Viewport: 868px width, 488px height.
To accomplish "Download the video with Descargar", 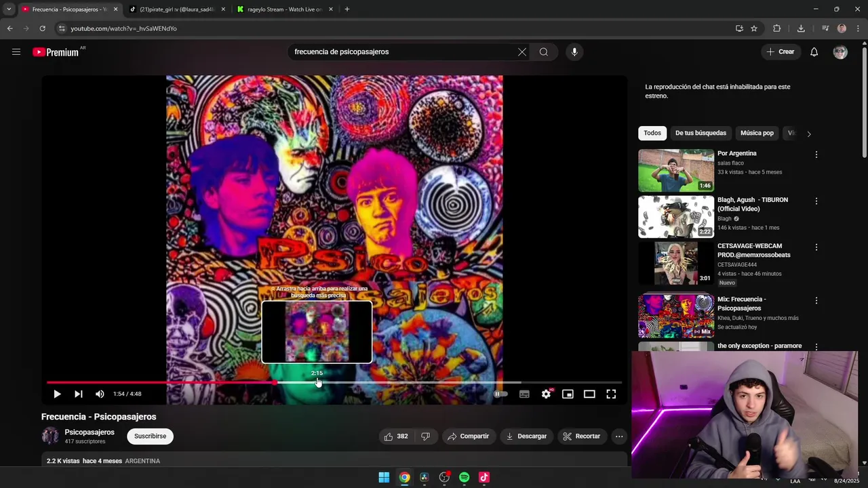I will click(526, 436).
